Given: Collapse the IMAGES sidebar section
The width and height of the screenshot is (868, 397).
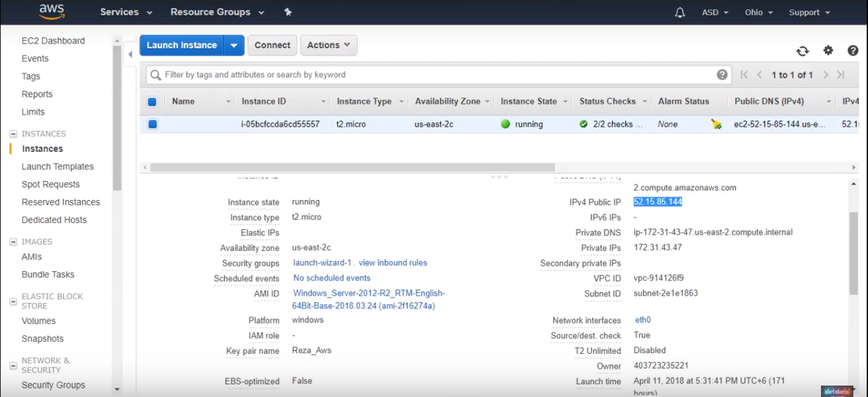Looking at the screenshot, I should pyautogui.click(x=13, y=242).
